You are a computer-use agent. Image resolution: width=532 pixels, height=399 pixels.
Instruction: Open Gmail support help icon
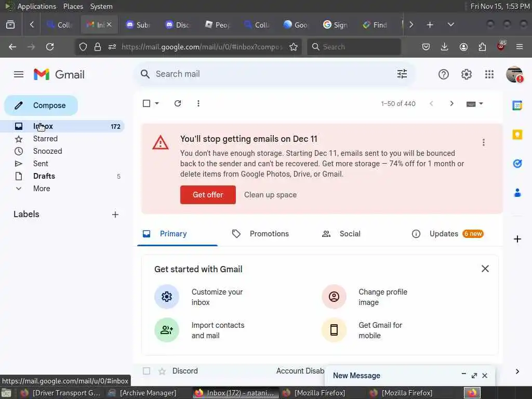pos(444,74)
